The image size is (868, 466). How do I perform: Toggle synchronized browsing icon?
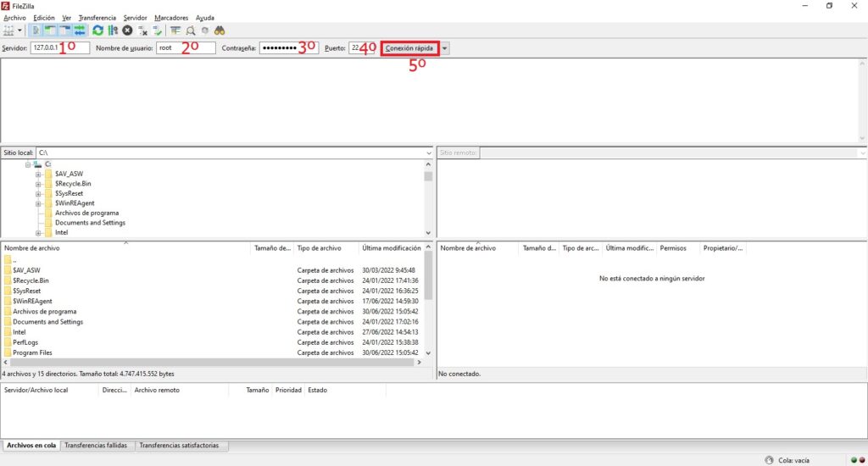click(x=205, y=31)
